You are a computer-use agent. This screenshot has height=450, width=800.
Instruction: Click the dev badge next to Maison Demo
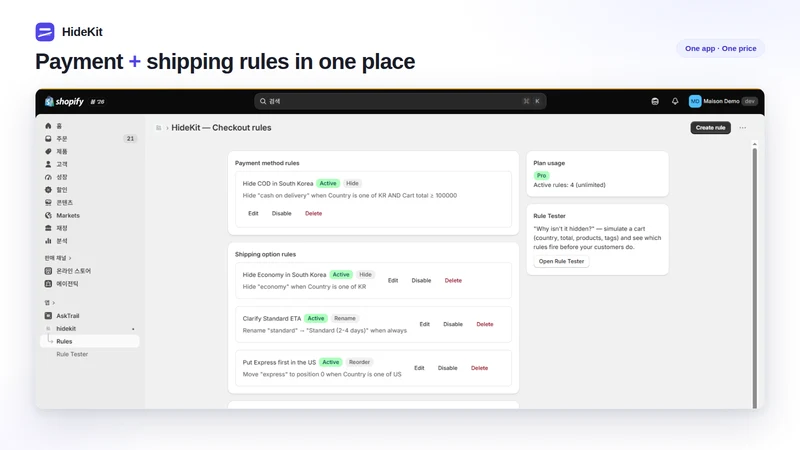point(749,101)
